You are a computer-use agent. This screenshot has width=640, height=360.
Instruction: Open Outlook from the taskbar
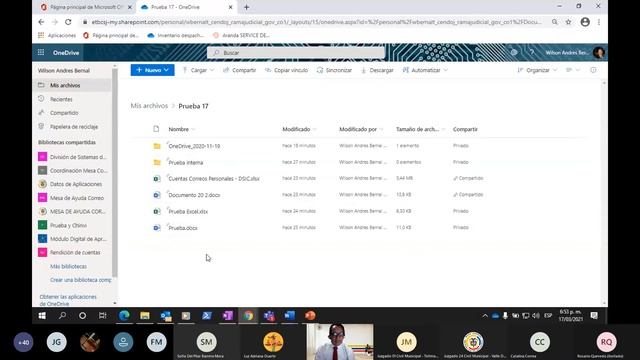coord(166,316)
